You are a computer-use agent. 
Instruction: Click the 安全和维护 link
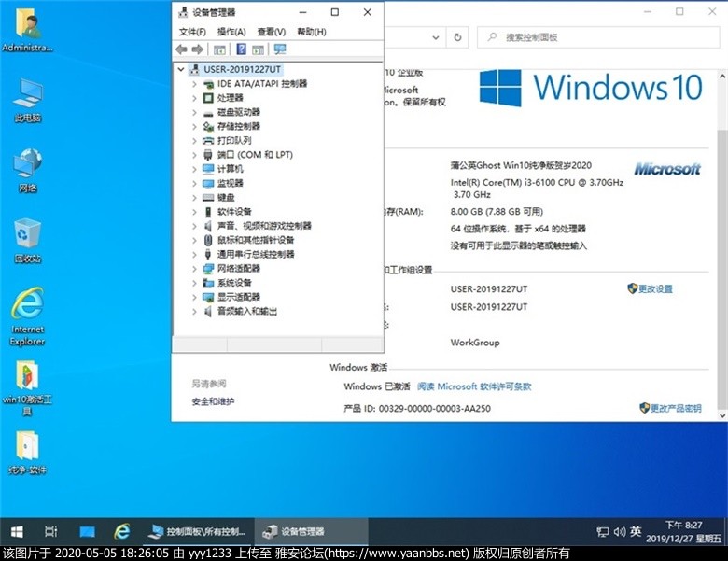point(213,401)
